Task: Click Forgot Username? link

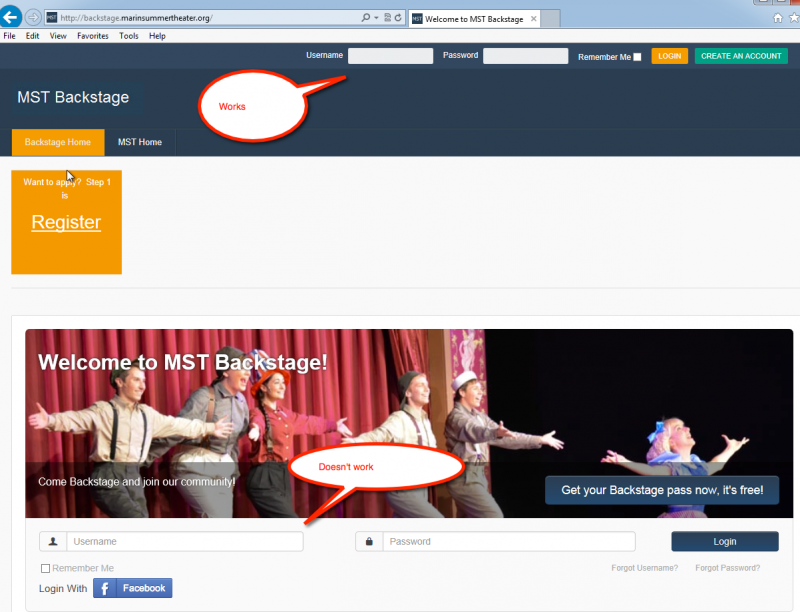Action: [644, 568]
